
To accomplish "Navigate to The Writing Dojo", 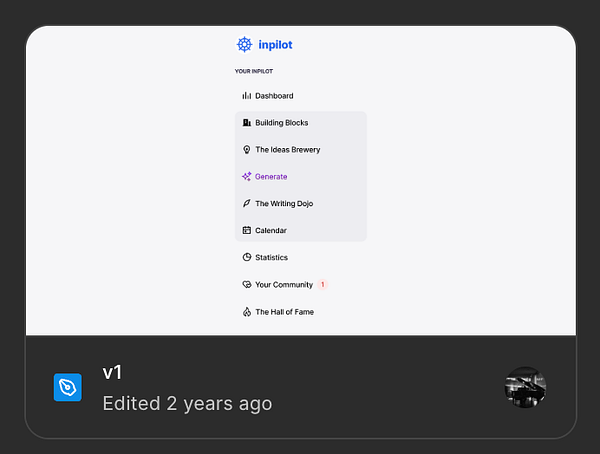I will point(284,204).
